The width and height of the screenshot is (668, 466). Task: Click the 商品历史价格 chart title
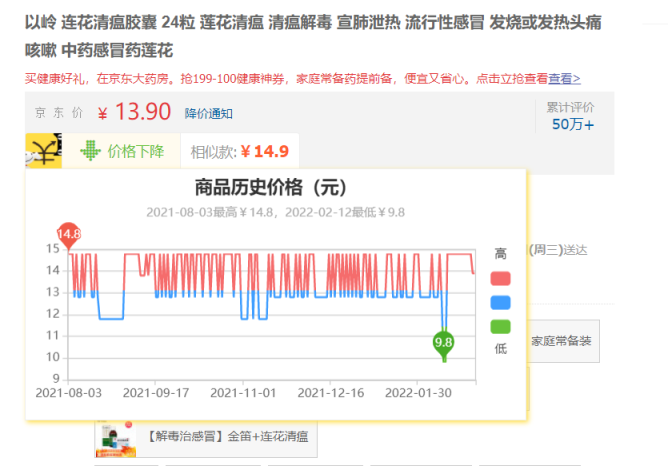pos(270,187)
